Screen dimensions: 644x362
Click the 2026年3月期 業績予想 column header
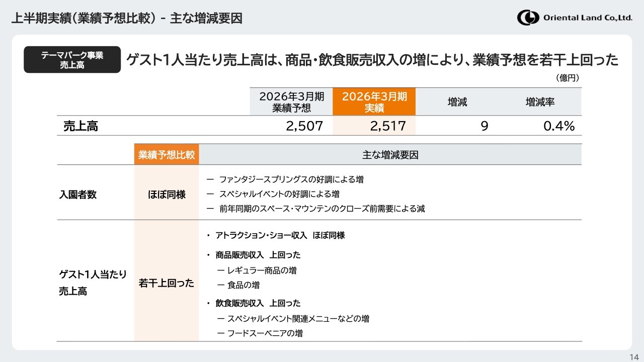pos(291,102)
